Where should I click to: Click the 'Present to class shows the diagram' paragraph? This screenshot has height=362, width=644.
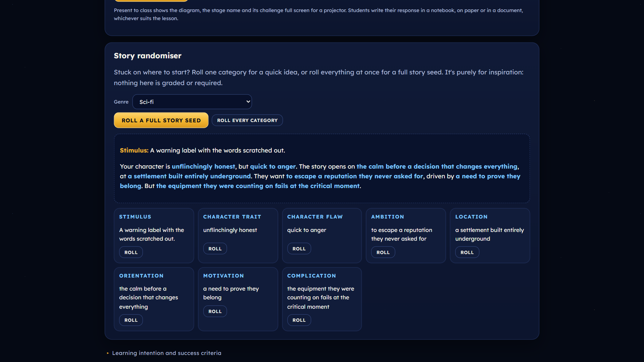(318, 14)
